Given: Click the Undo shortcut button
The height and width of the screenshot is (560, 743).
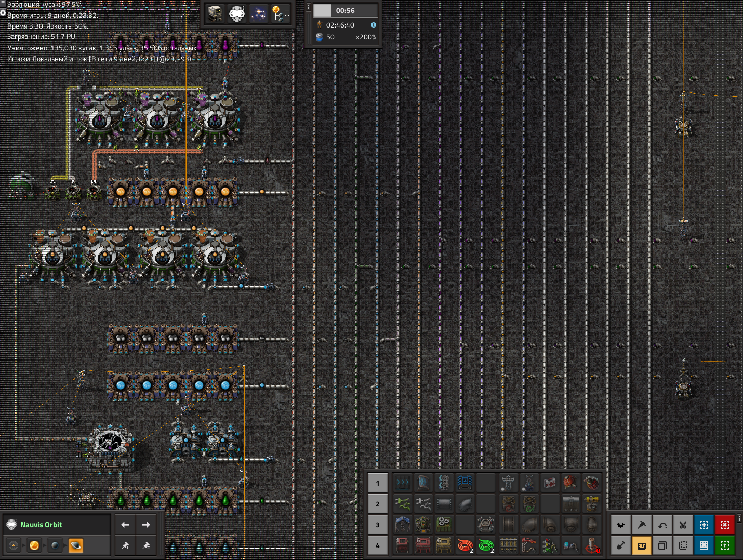Looking at the screenshot, I should 662,525.
